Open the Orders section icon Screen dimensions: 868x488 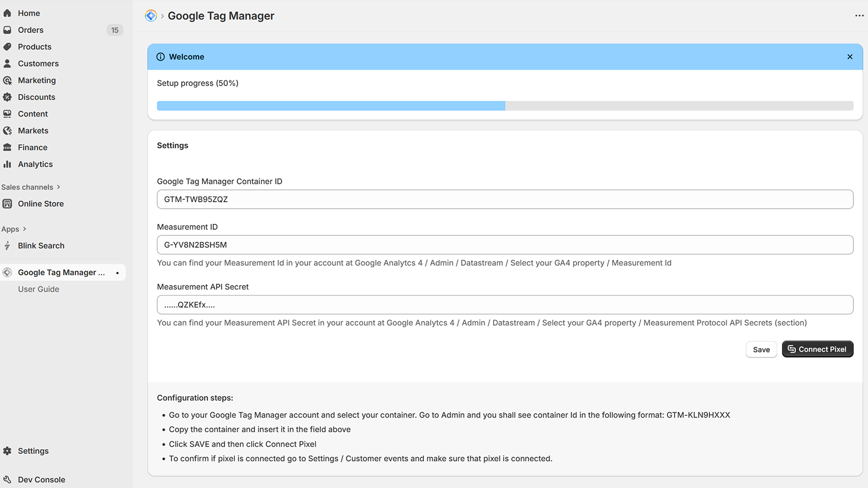[x=8, y=30]
